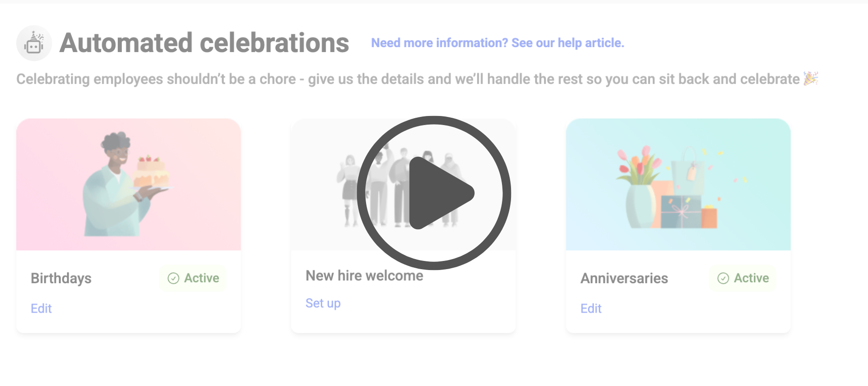Click the New hire welcome title

point(364,275)
